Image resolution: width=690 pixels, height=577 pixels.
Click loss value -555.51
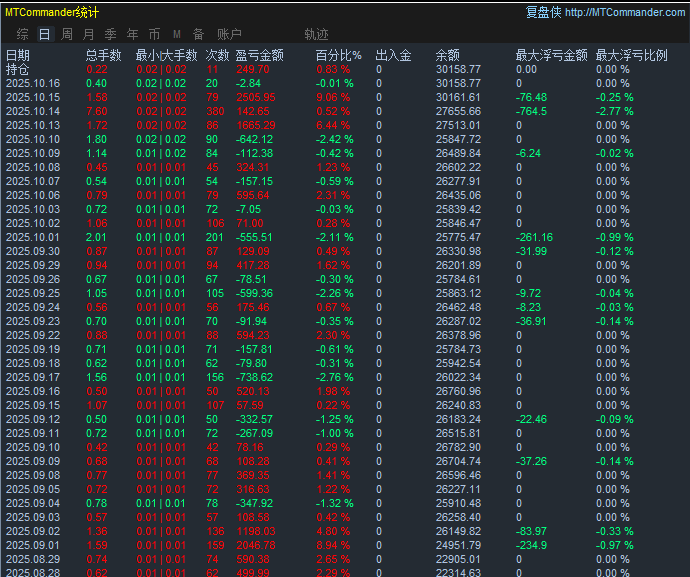(254, 238)
